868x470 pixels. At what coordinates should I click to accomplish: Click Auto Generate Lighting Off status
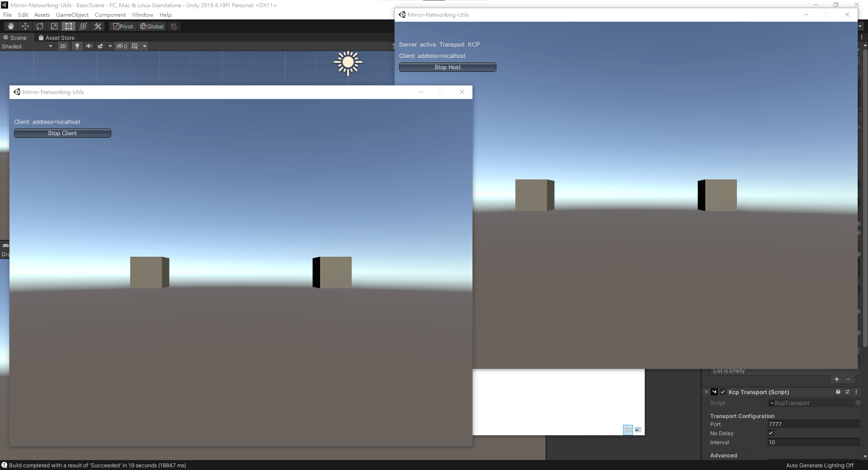820,465
